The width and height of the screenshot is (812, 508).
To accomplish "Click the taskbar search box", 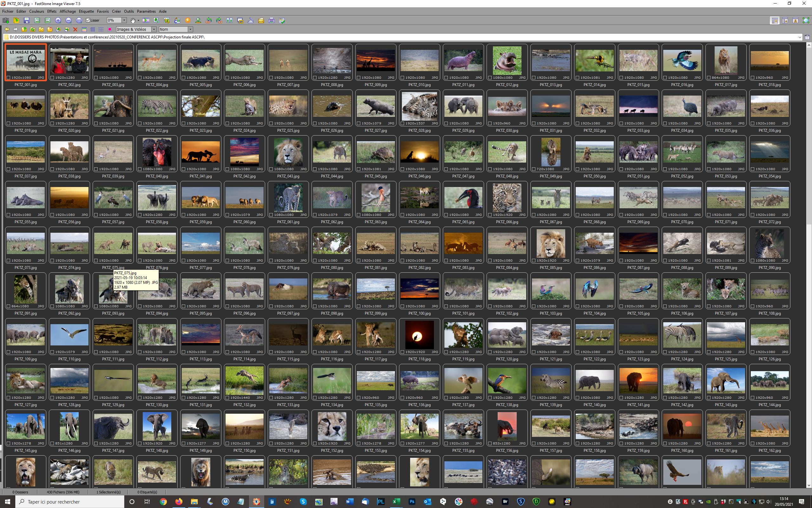I will 70,502.
